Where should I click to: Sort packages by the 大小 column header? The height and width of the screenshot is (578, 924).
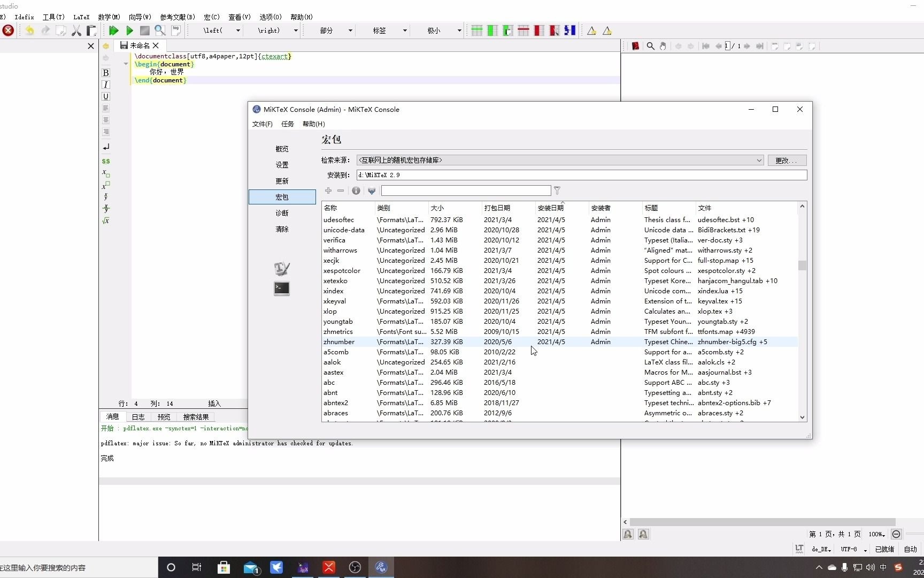pos(455,208)
